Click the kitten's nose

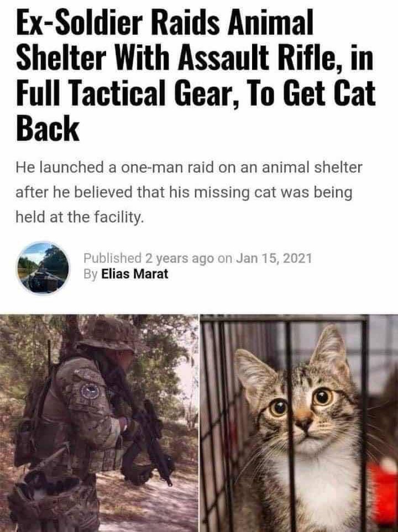point(303,423)
